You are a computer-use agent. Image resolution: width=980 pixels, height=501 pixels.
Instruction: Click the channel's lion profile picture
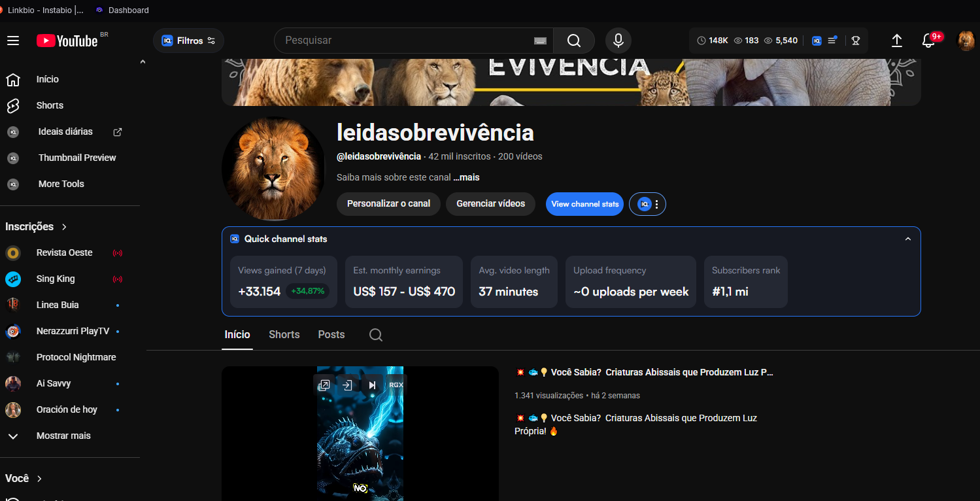click(x=273, y=169)
